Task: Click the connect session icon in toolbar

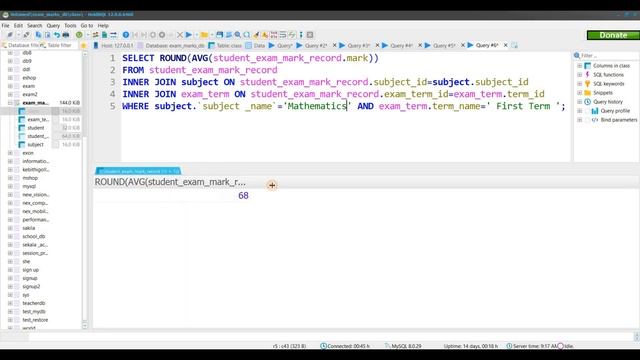Action: point(10,35)
